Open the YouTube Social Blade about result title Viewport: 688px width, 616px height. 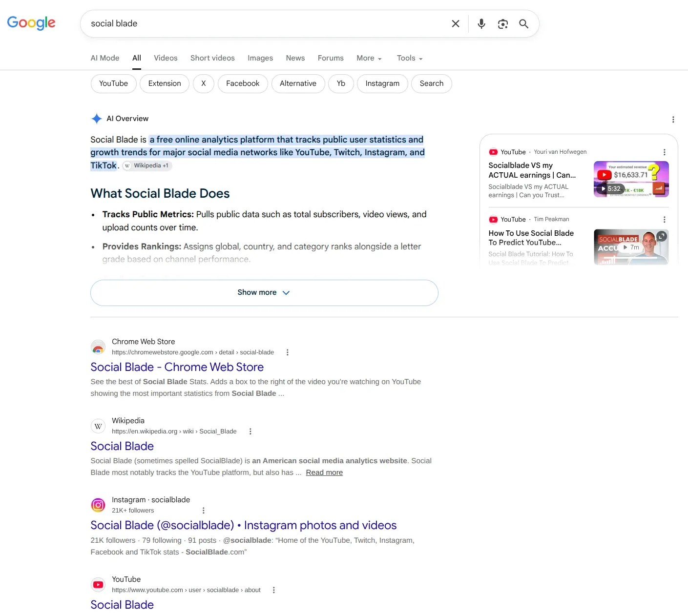tap(122, 605)
